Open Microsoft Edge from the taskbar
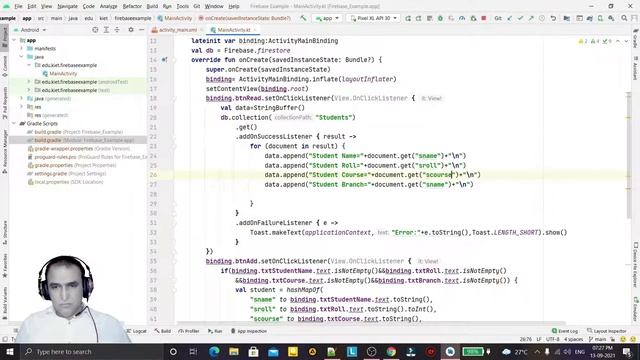Viewport: 640px width, 360px height. 214,351
